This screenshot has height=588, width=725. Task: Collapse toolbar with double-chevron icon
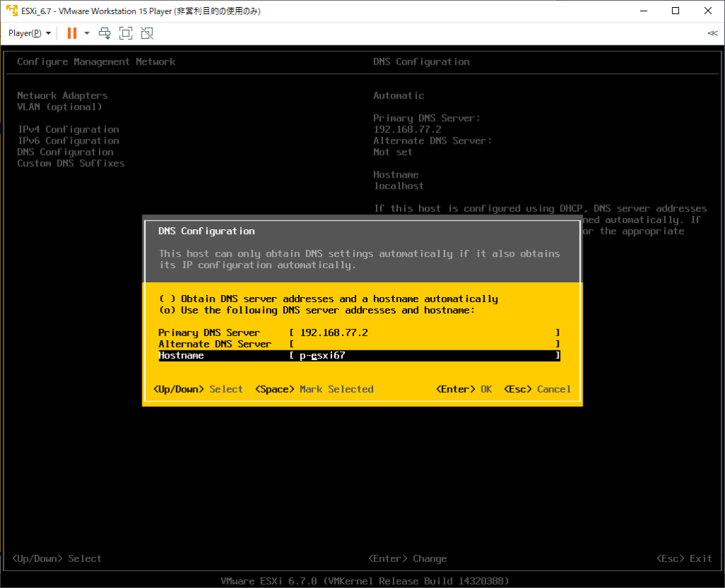(712, 33)
